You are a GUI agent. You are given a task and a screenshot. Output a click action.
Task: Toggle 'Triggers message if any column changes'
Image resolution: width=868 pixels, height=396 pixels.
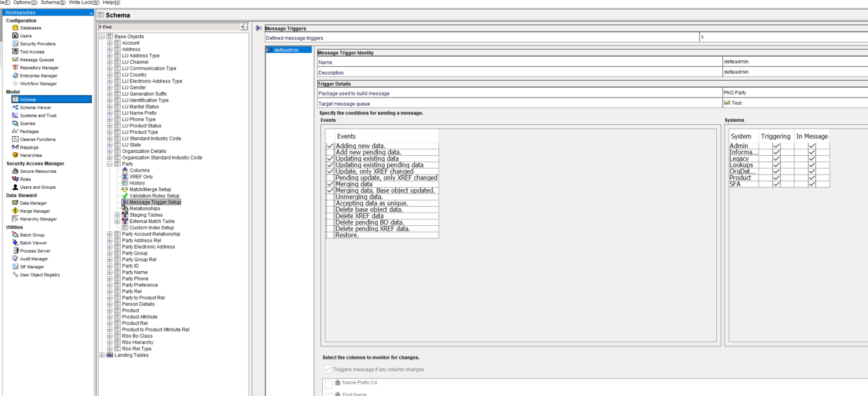click(x=328, y=370)
